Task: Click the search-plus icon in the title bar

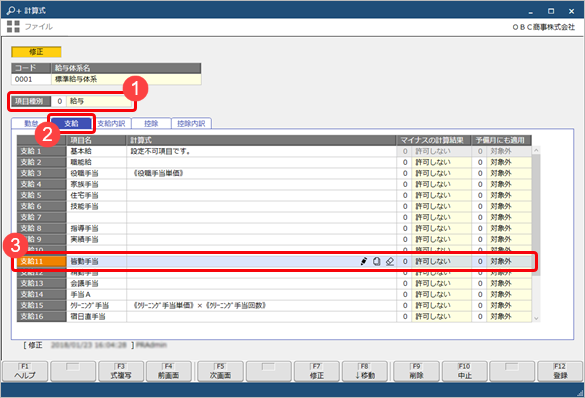Action: 14,10
